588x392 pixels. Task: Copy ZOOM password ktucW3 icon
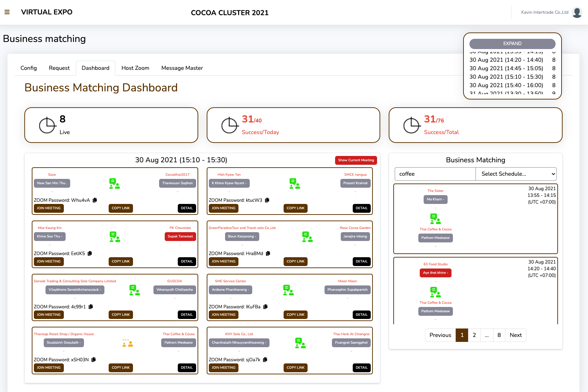[x=267, y=200]
